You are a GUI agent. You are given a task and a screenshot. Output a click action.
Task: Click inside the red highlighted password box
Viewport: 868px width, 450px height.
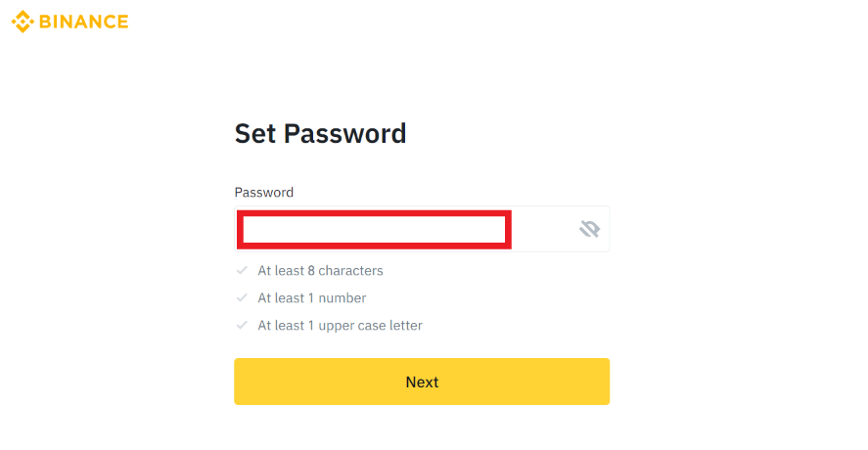coord(374,229)
